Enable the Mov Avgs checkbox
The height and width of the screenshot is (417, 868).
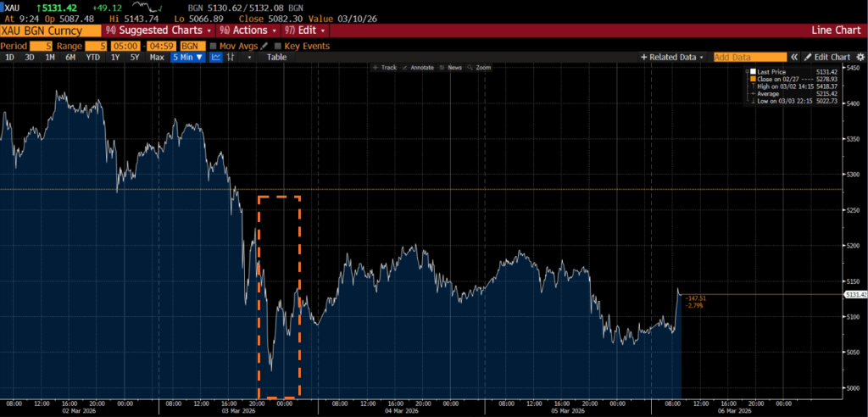coord(214,46)
